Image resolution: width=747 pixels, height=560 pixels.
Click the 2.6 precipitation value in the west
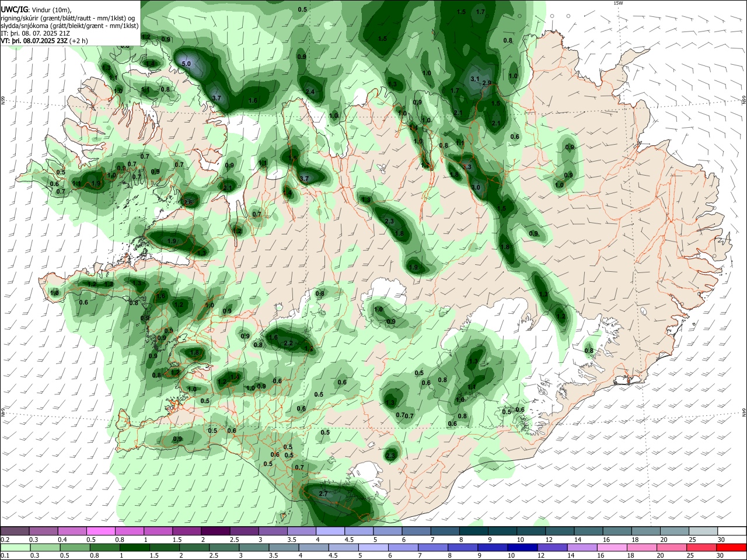(188, 202)
